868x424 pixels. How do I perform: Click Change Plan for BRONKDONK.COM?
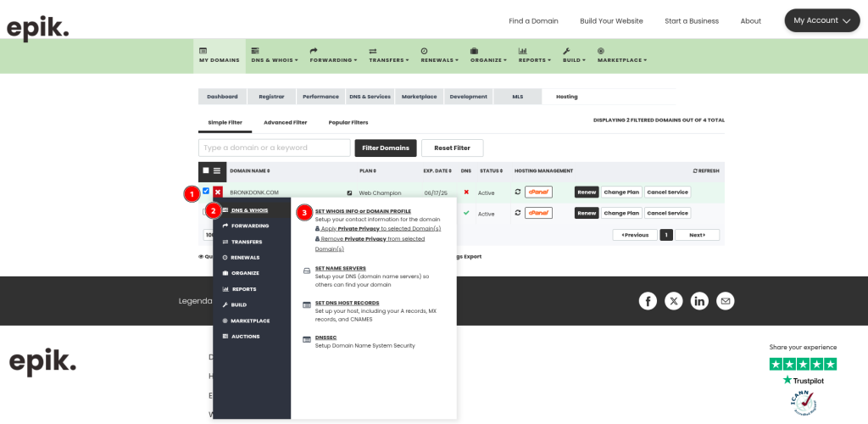(x=621, y=192)
